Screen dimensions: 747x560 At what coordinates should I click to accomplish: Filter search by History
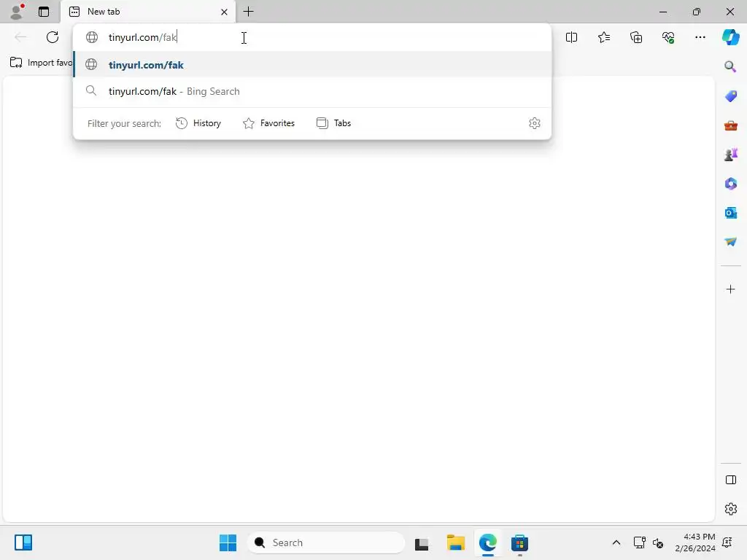click(x=198, y=123)
